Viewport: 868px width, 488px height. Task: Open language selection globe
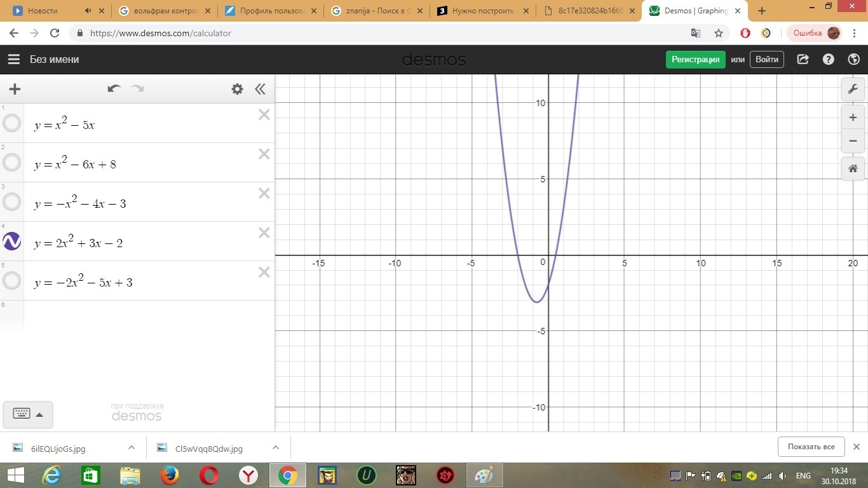(x=854, y=59)
